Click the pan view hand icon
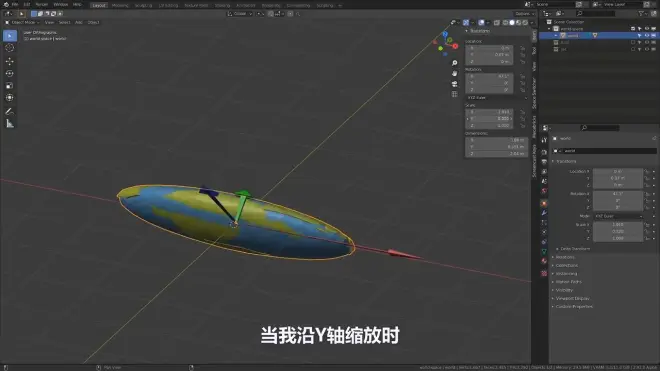This screenshot has height=371, width=660. click(455, 73)
